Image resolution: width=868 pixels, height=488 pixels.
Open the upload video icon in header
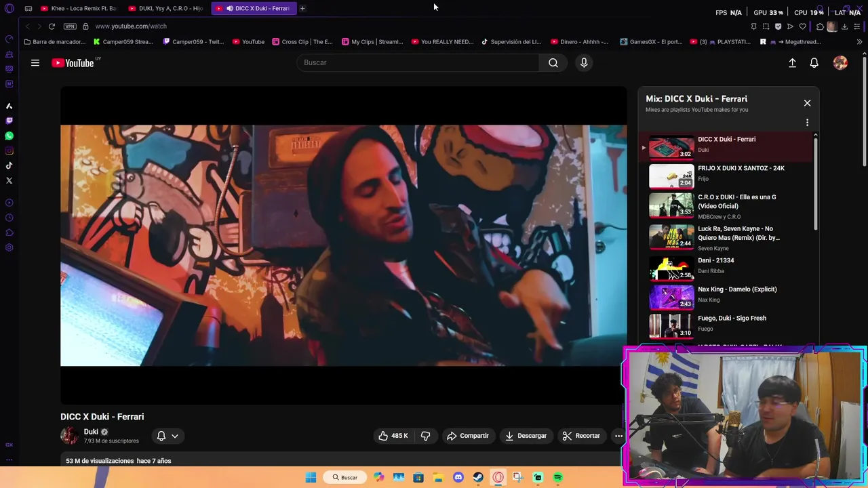point(792,62)
